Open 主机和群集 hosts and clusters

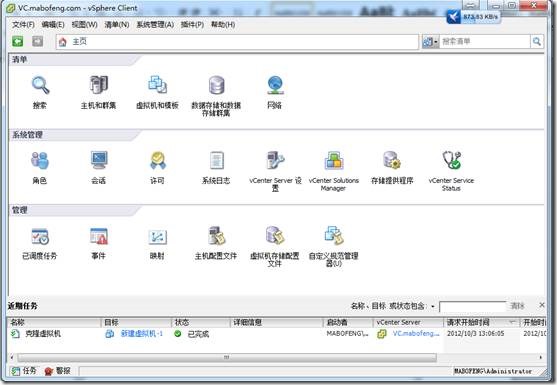[98, 86]
